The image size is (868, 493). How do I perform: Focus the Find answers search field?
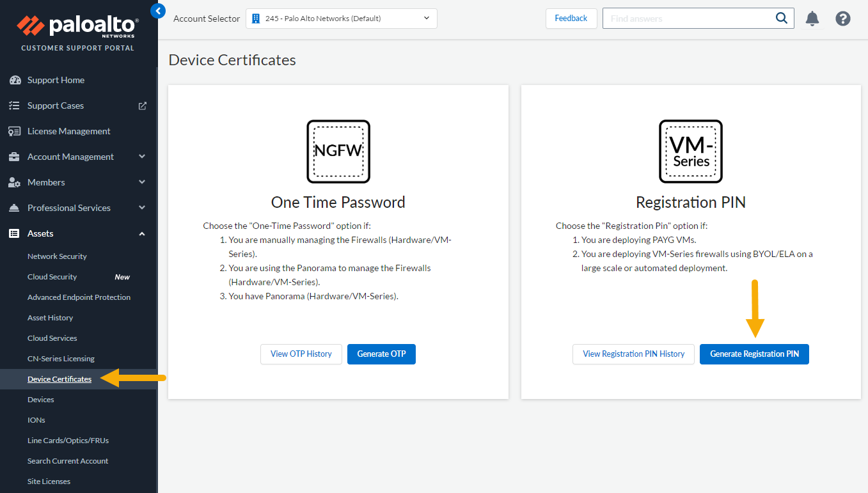688,19
